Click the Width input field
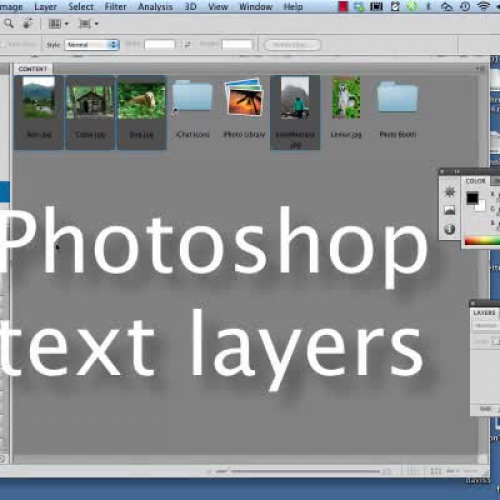Screen dimensions: 500x500 coord(160,45)
